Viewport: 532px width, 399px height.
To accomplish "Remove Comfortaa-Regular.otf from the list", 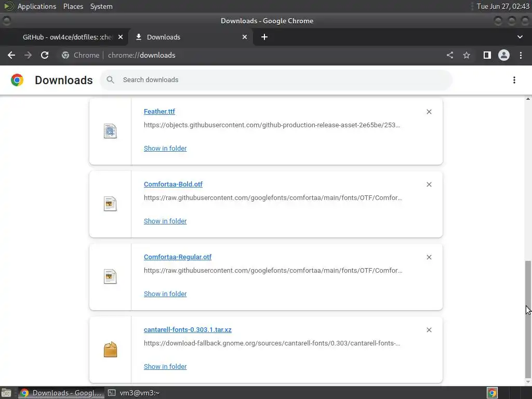I will pos(429,257).
